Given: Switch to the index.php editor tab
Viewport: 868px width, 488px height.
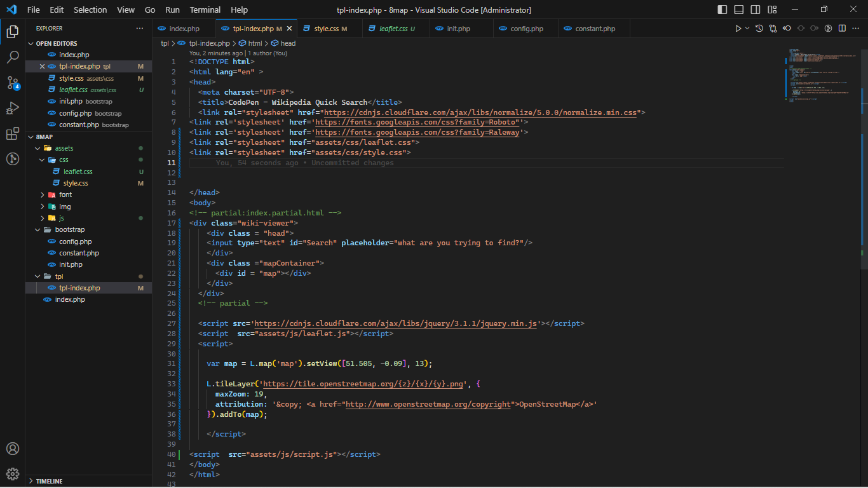Looking at the screenshot, I should tap(184, 29).
